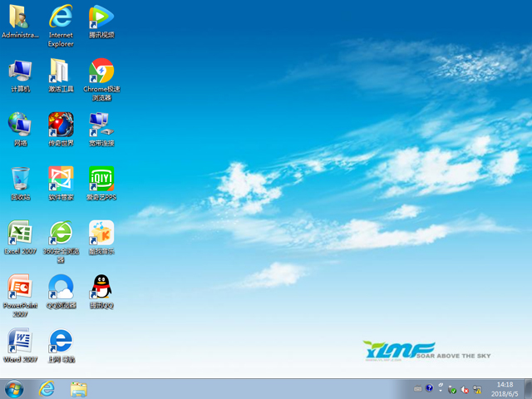Click the Administrator user folder icon
The width and height of the screenshot is (532, 399).
tap(20, 17)
